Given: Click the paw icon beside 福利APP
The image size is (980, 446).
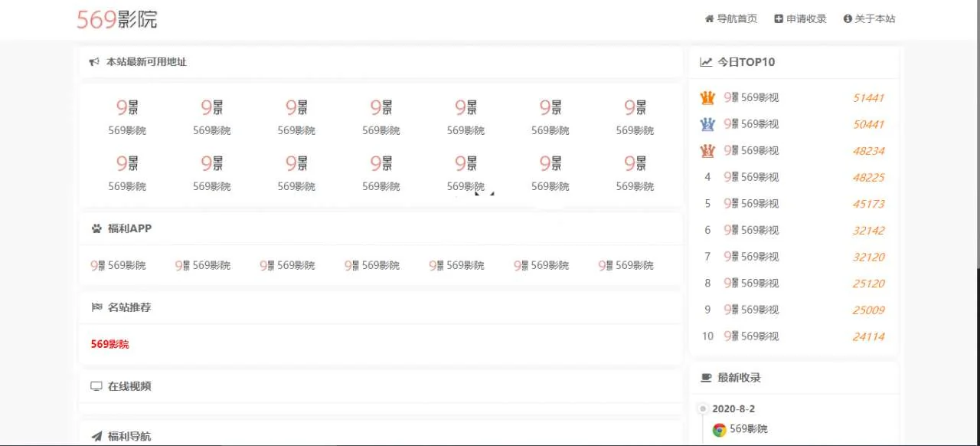Looking at the screenshot, I should 96,228.
